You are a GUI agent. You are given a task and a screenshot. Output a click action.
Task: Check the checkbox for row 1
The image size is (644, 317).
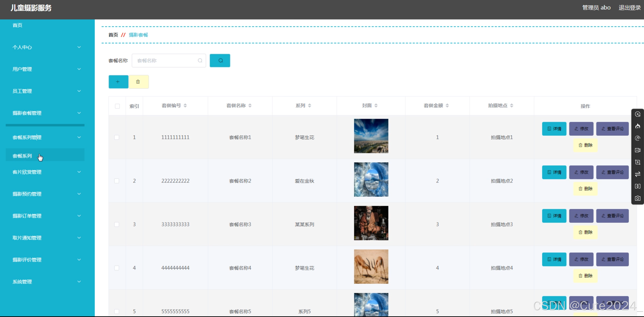pyautogui.click(x=117, y=137)
